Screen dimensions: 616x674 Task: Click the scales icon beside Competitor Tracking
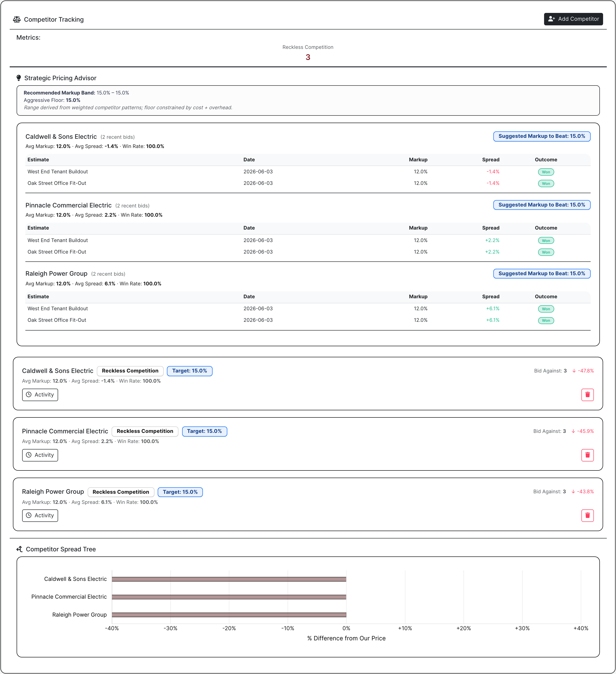[x=17, y=19]
